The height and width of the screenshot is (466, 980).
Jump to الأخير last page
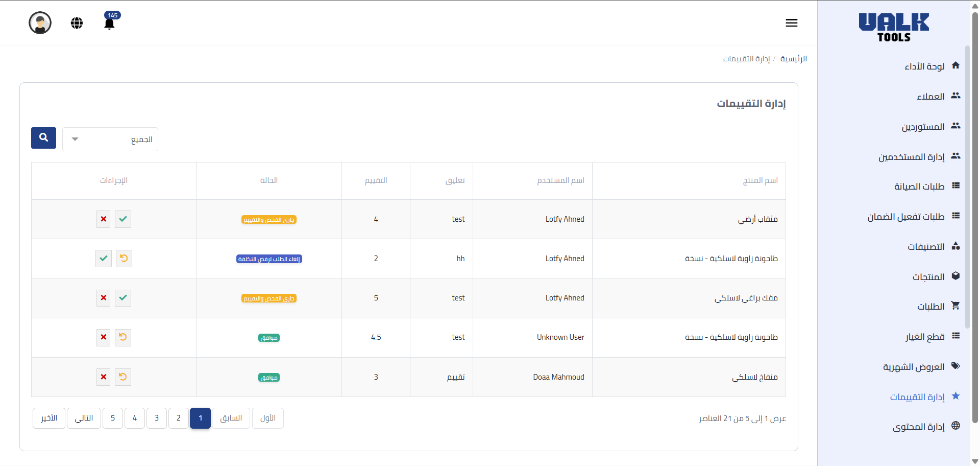pos(49,418)
